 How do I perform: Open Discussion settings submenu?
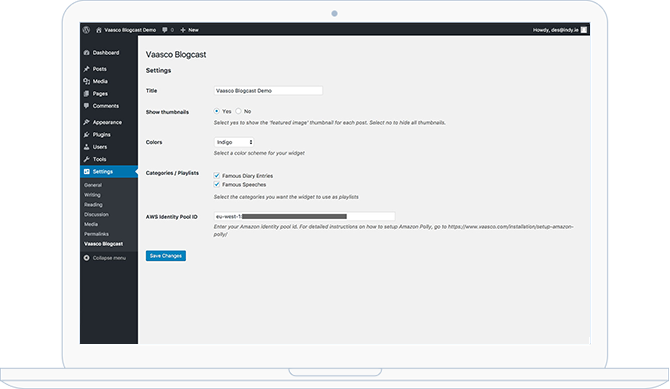(96, 215)
